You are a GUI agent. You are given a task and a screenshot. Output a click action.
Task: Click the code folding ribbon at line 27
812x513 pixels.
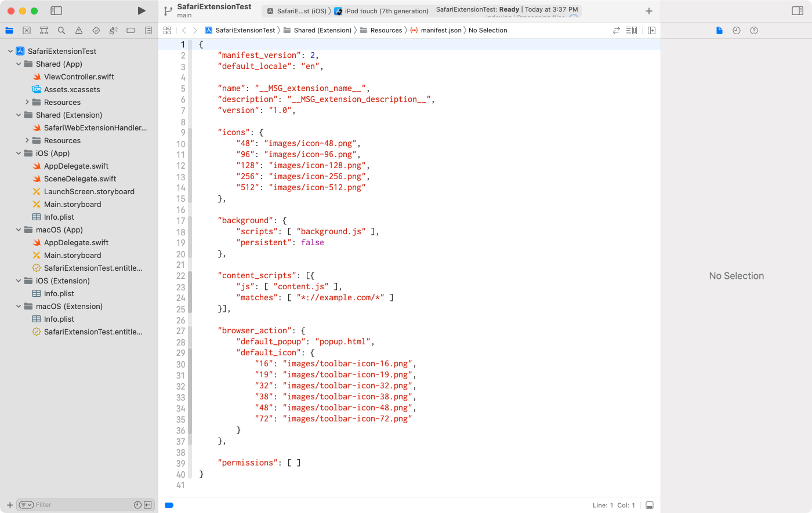(x=190, y=330)
